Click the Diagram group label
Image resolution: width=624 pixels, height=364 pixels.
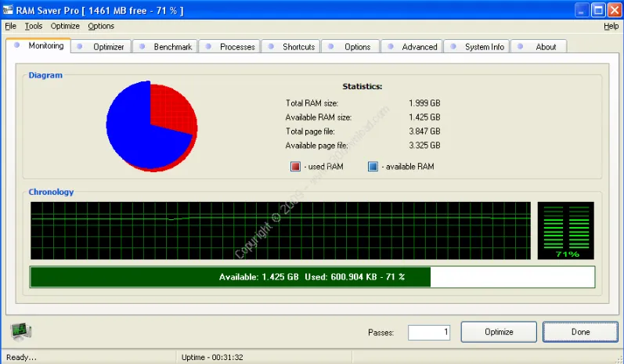[x=45, y=75]
